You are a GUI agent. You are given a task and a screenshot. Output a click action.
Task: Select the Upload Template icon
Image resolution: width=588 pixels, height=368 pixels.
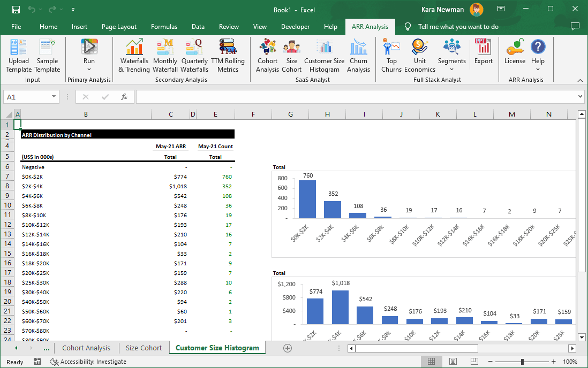(x=18, y=53)
